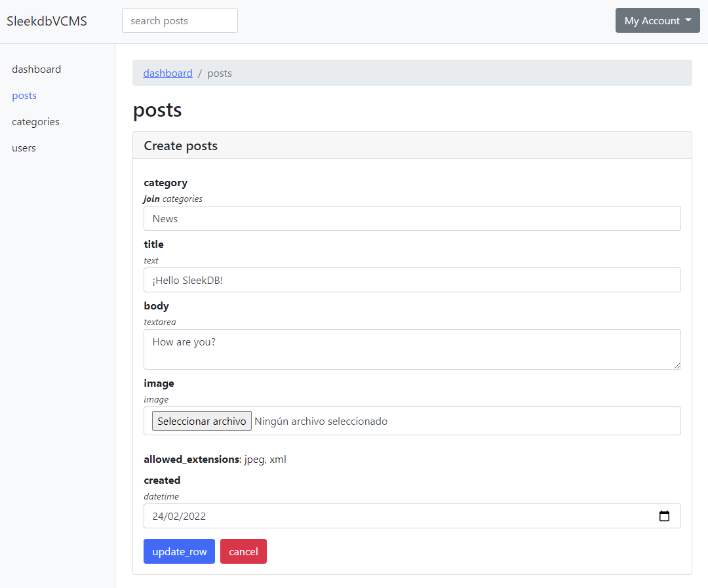708x588 pixels.
Task: Open the category select showing News
Action: [412, 218]
